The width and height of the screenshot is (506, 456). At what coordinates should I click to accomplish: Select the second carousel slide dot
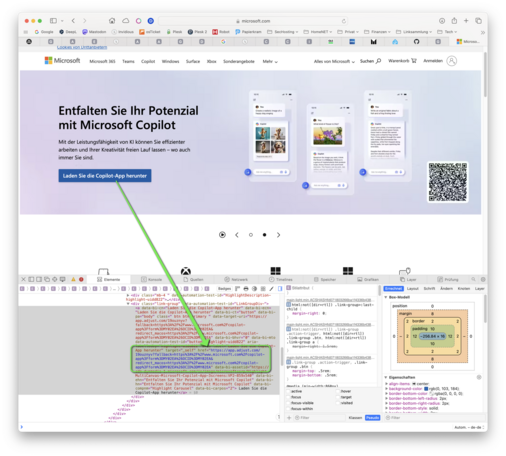[264, 235]
